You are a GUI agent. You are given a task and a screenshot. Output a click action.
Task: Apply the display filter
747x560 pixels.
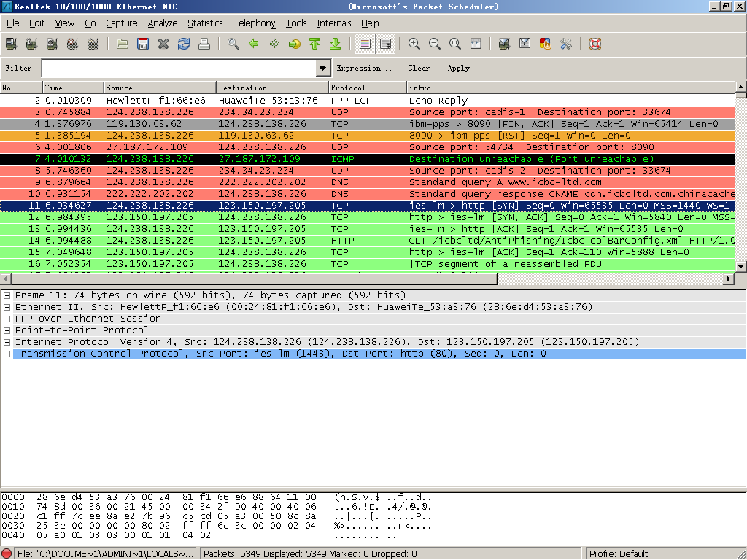point(458,68)
